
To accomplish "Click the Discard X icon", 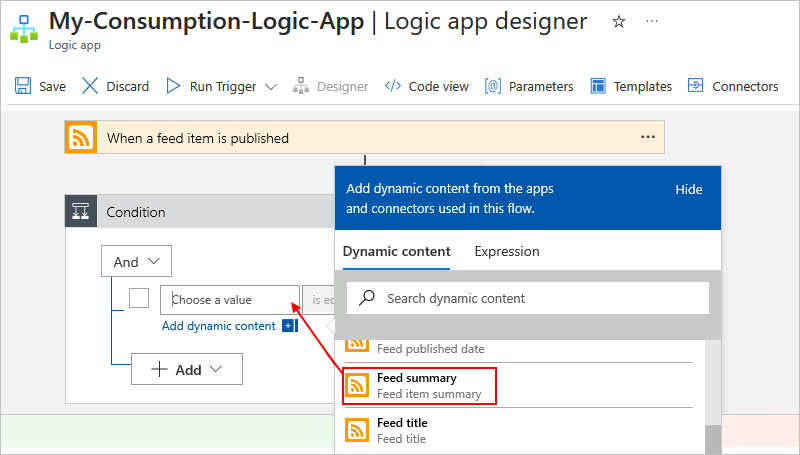I will (x=90, y=87).
